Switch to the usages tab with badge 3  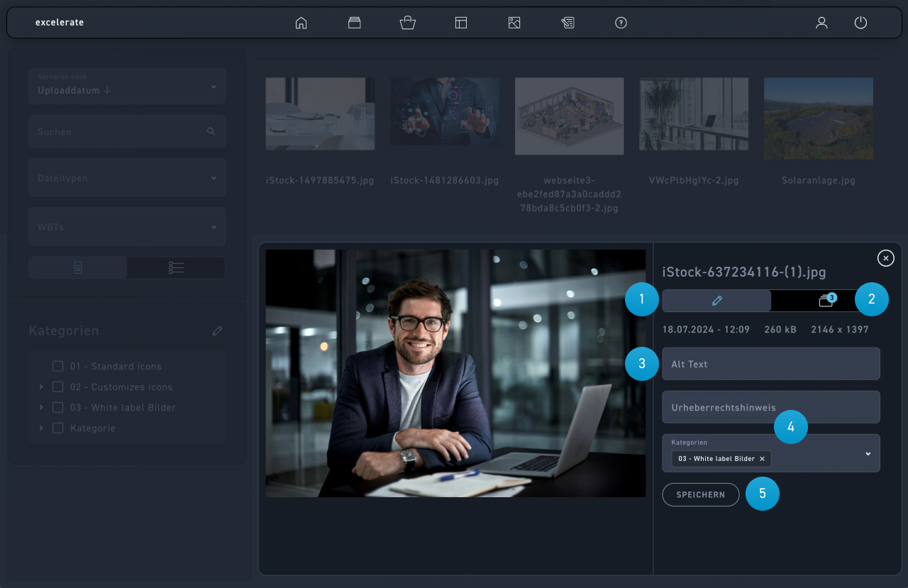pos(825,301)
